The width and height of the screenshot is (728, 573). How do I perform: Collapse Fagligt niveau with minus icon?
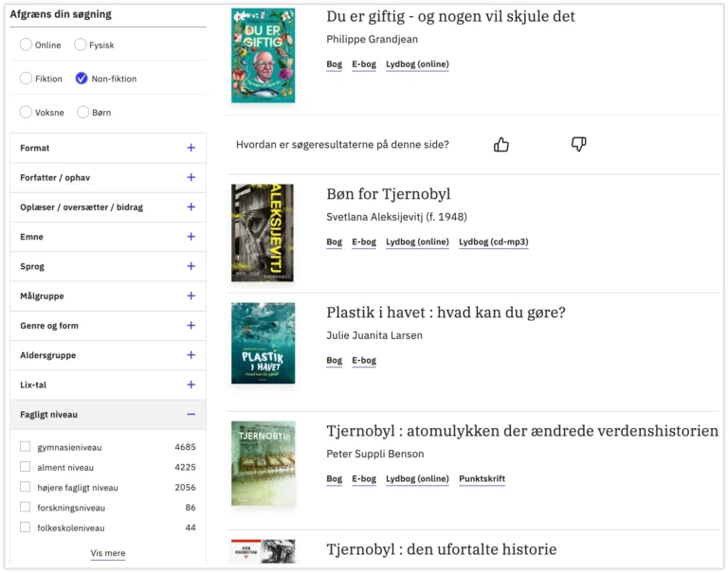pyautogui.click(x=191, y=414)
